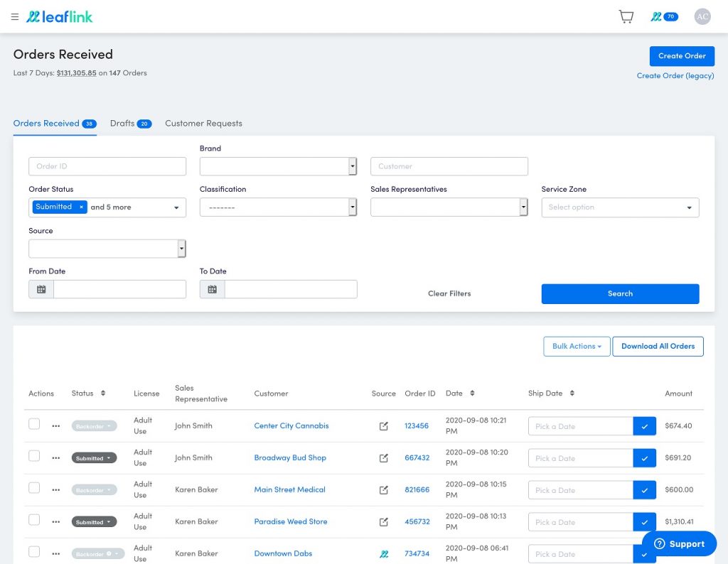Switch to the Customer Requests tab

click(x=203, y=124)
